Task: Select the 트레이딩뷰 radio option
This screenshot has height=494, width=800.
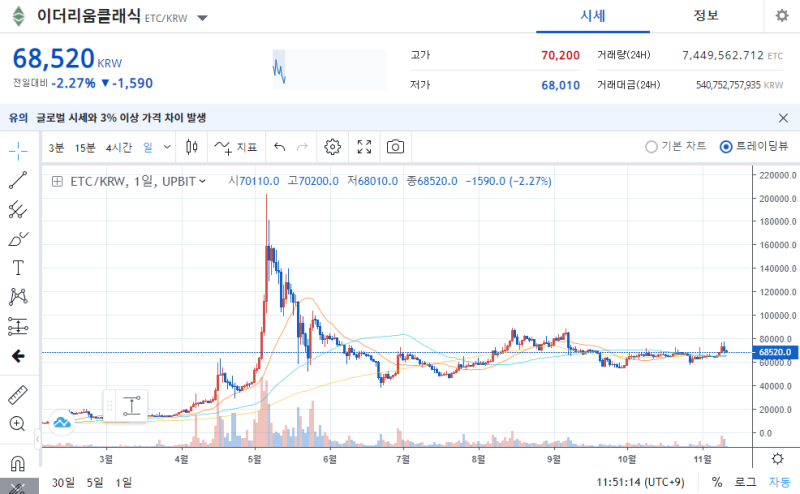Action: [754, 146]
